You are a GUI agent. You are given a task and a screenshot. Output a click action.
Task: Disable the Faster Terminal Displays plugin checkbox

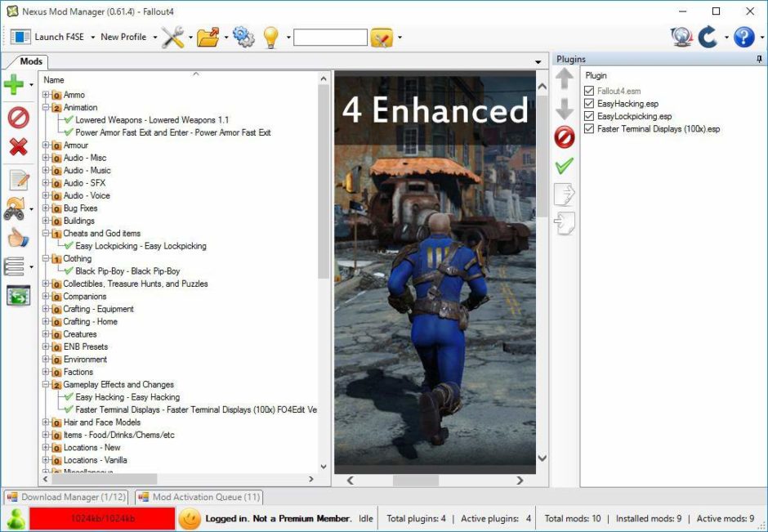[x=589, y=128]
